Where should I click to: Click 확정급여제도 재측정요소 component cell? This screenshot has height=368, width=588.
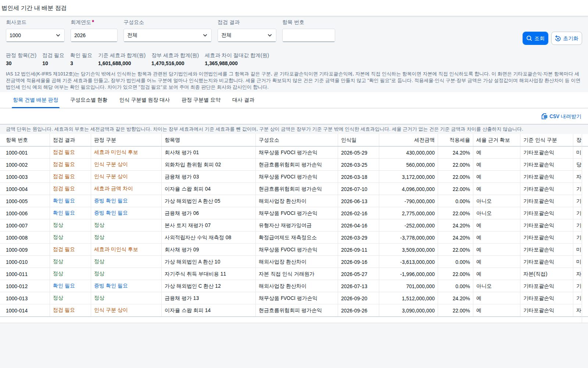click(288, 238)
